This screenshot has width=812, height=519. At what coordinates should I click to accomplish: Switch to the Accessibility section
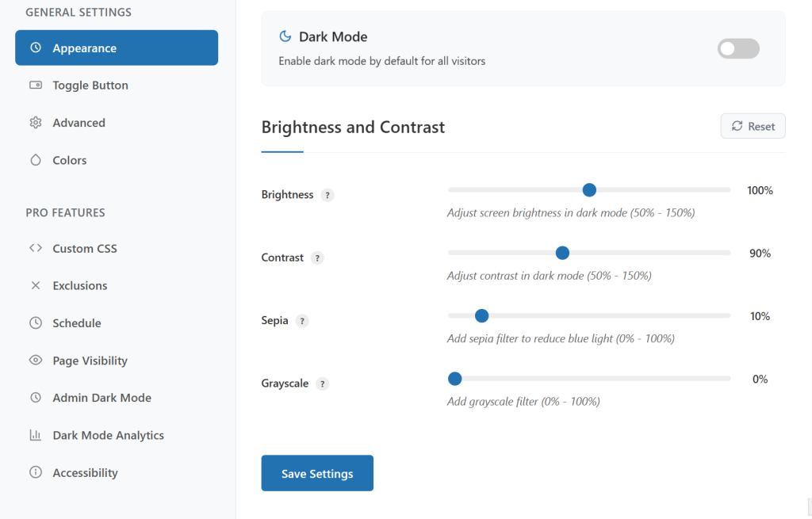click(35, 471)
